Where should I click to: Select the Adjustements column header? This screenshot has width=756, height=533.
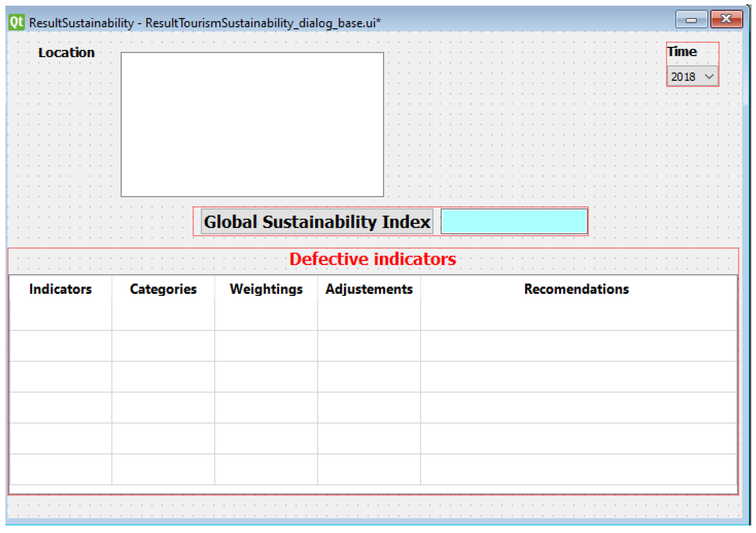pos(369,289)
